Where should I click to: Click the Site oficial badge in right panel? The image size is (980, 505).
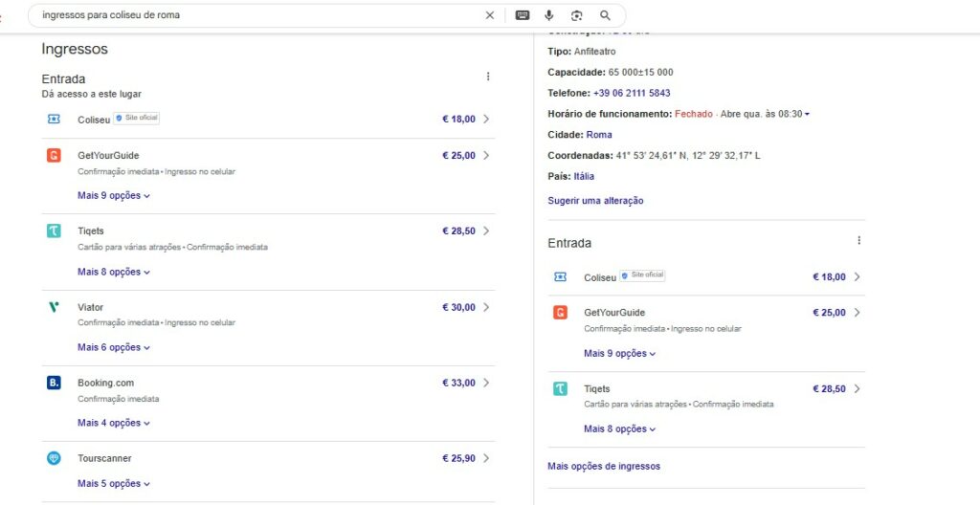[642, 275]
